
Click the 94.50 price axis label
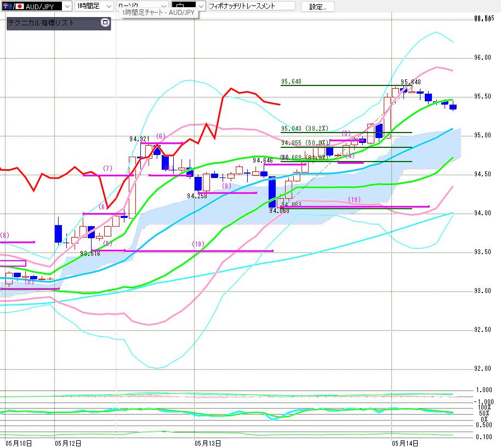[482, 174]
